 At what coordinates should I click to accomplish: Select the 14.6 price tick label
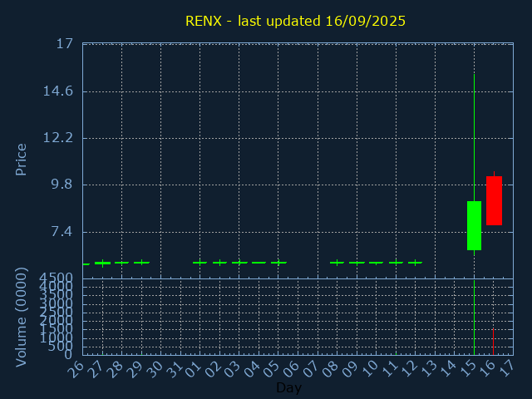coord(58,91)
